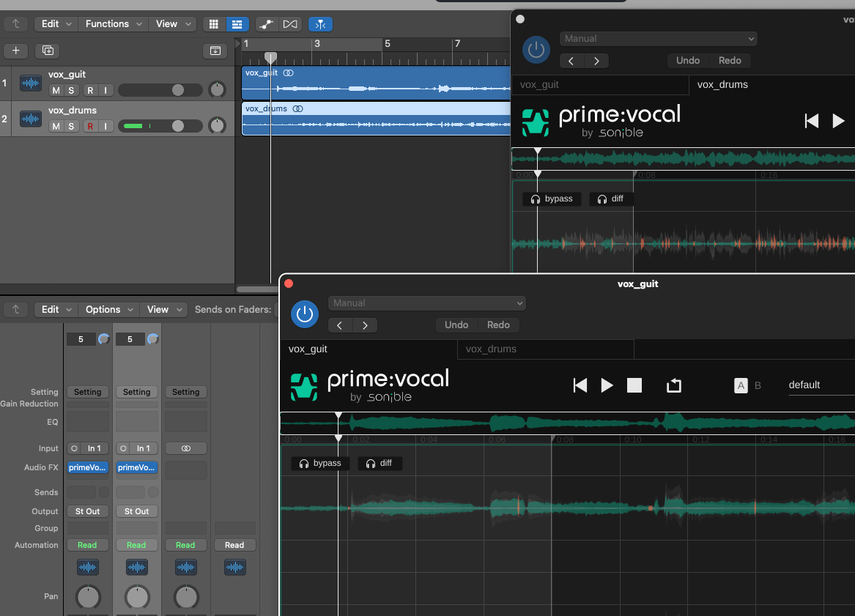Open the Functions menu in tracks area
Image resolution: width=855 pixels, height=616 pixels.
[x=114, y=24]
